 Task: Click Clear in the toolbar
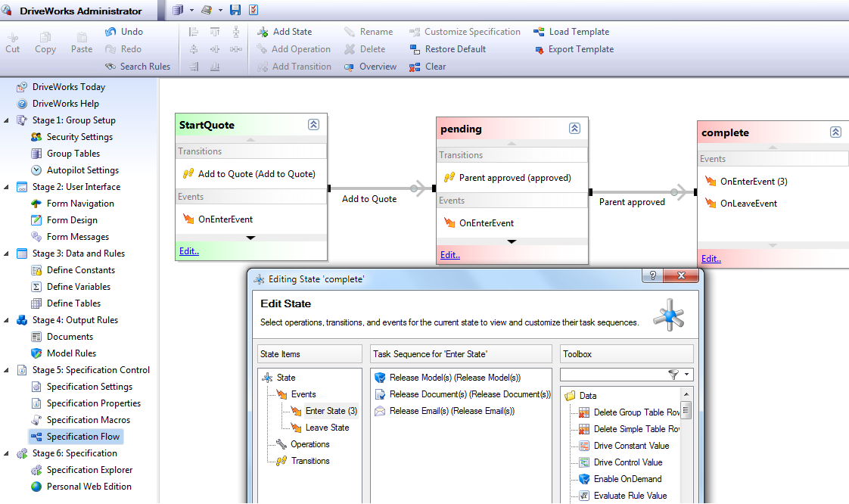tap(428, 67)
